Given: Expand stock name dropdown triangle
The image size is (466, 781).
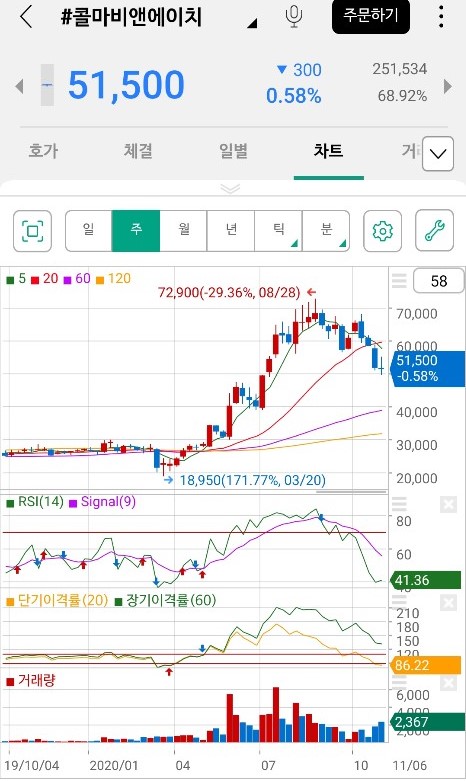Looking at the screenshot, I should (252, 22).
